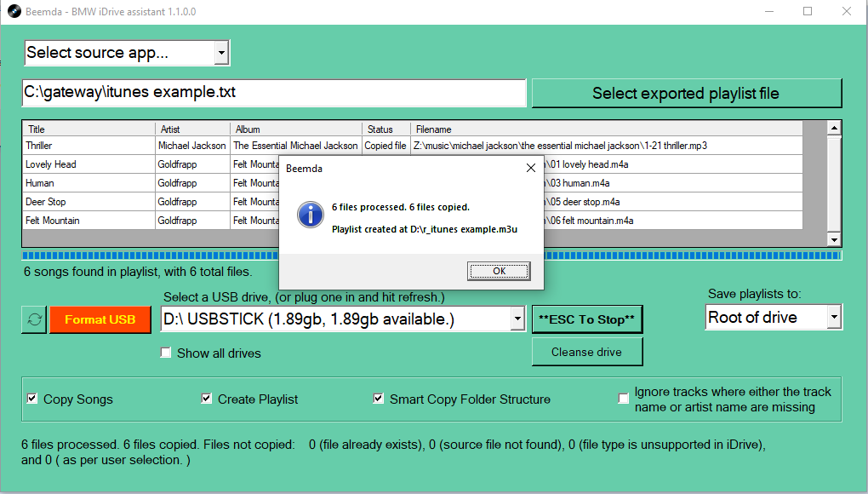The height and width of the screenshot is (494, 868).
Task: Click the refresh drives icon button
Action: 34,319
